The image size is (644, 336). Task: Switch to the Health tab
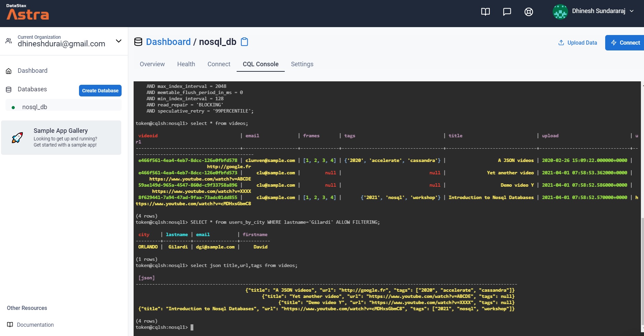(x=186, y=64)
